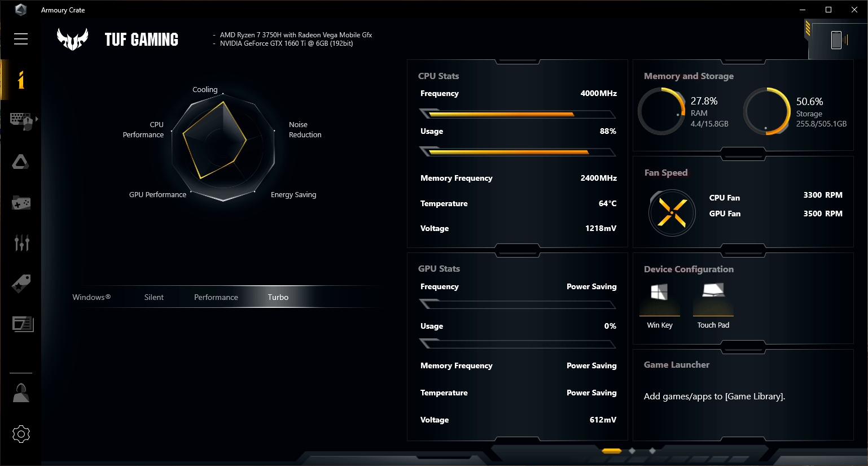Image resolution: width=868 pixels, height=466 pixels.
Task: Click the CPU Usage progress bar
Action: pos(518,151)
